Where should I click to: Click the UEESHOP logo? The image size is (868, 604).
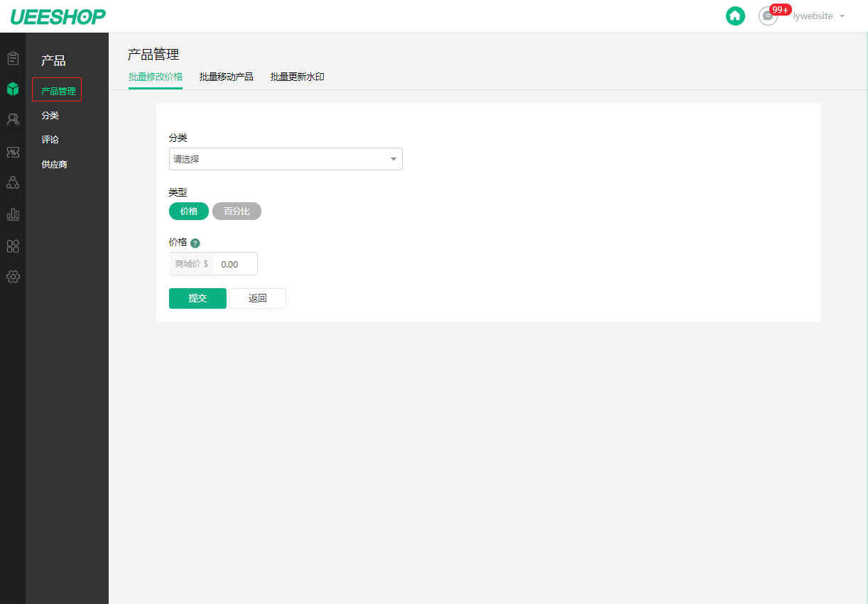[58, 16]
